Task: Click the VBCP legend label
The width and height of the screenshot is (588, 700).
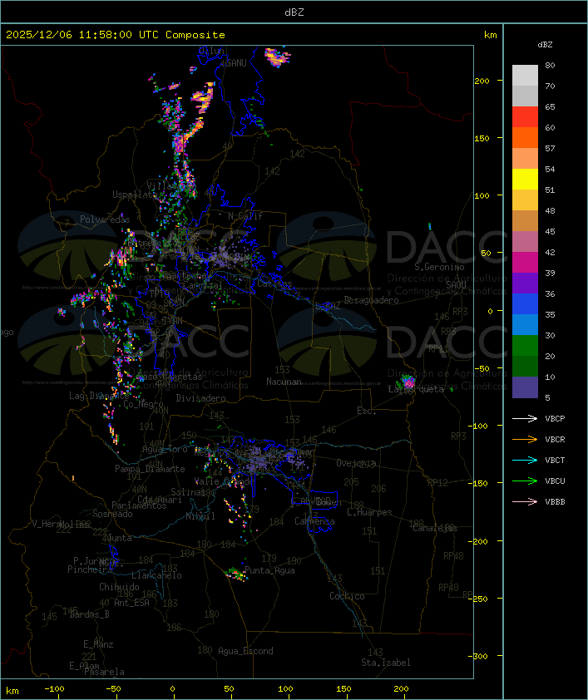Action: [x=555, y=419]
